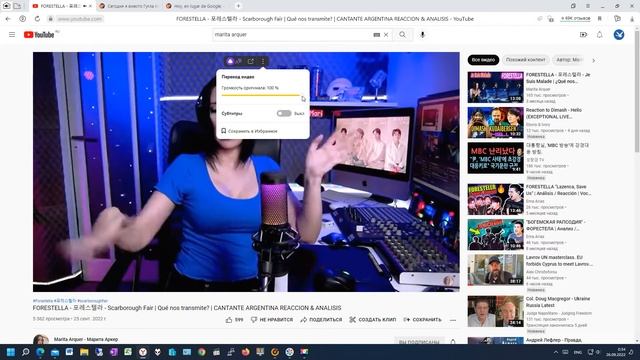640x360 pixels.
Task: Open Chrome from the taskbar
Action: [x=202, y=352]
